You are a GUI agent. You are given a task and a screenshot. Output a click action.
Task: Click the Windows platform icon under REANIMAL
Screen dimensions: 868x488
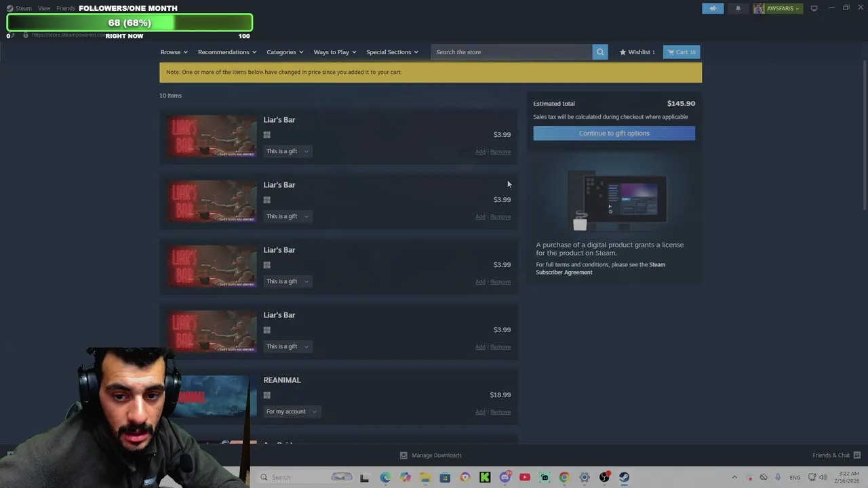click(x=267, y=395)
